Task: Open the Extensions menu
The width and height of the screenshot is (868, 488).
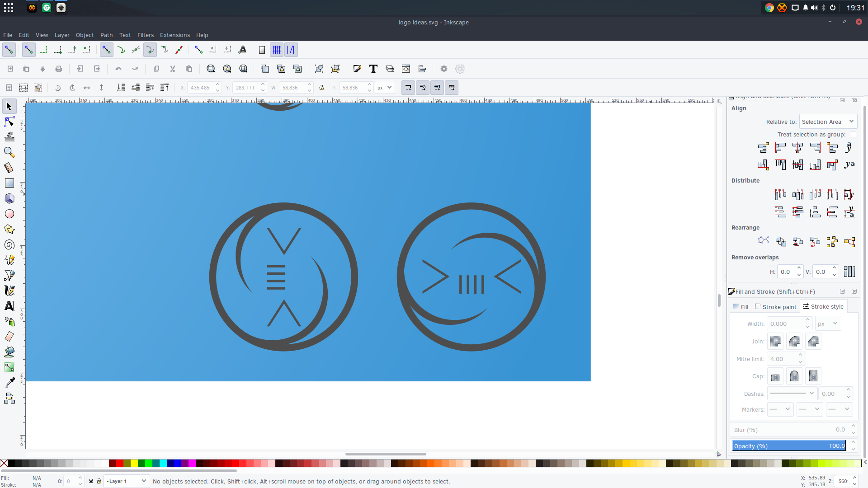Action: pos(175,35)
